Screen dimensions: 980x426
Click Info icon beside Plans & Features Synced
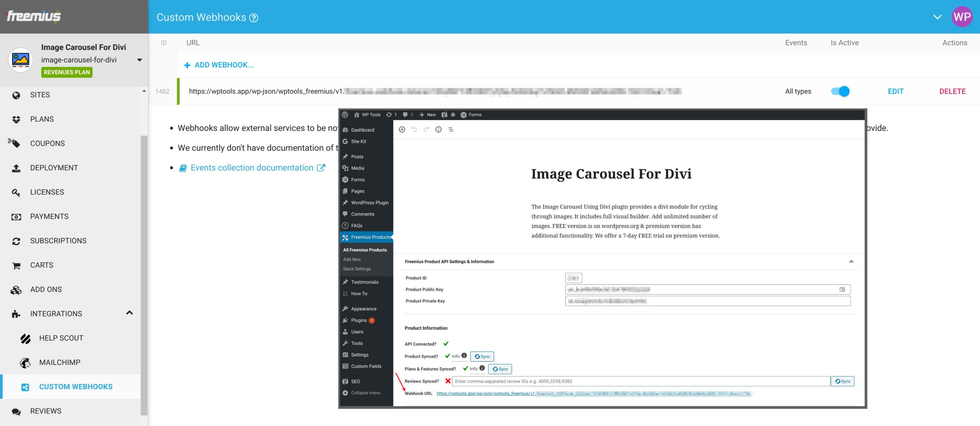coord(482,368)
